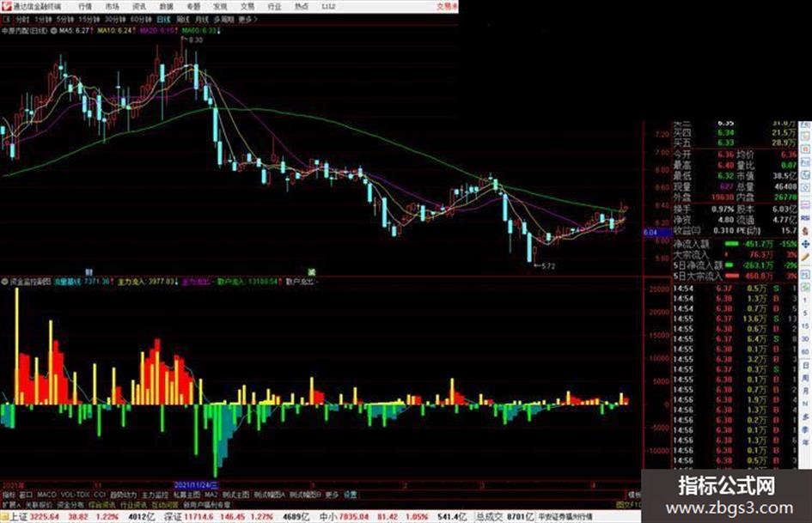Click the 通达信 app logo icon
Viewport: 812px width, 523px height.
[x=6, y=6]
